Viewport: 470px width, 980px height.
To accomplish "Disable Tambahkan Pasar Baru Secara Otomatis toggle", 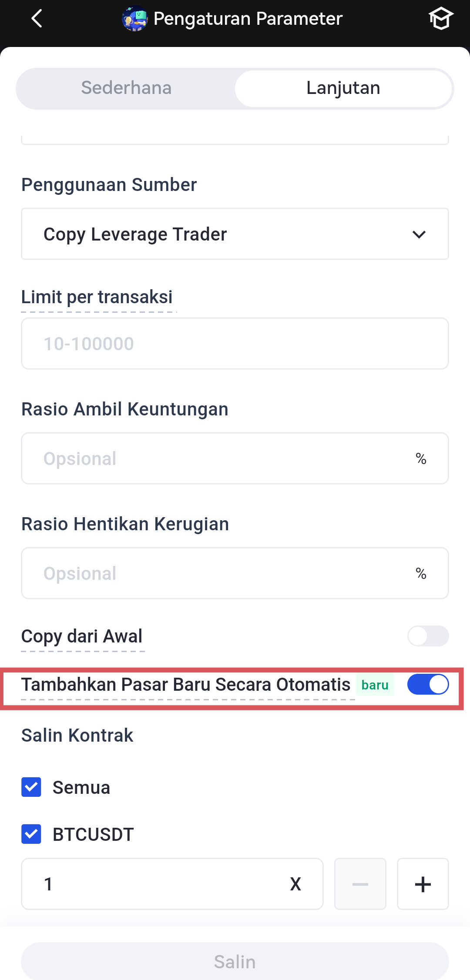I will point(428,685).
